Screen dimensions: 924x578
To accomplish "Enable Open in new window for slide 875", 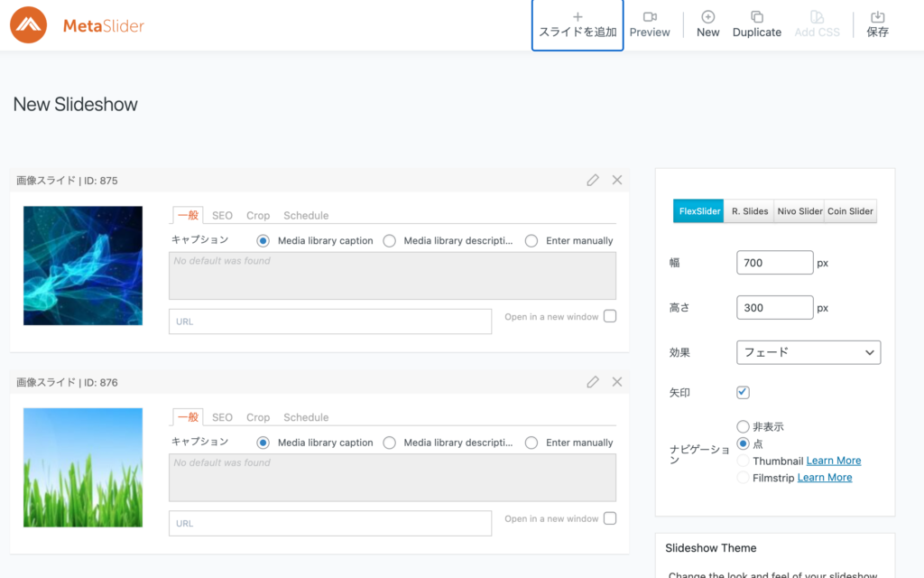I will (610, 316).
